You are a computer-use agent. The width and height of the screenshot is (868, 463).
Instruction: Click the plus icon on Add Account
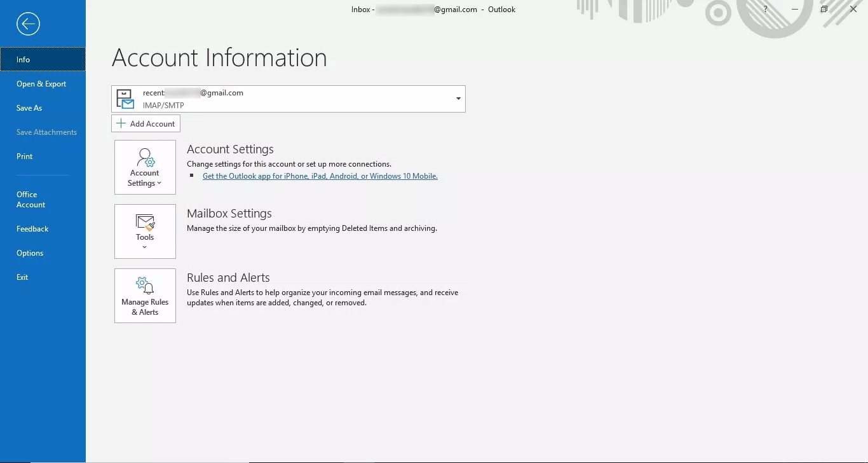(121, 123)
